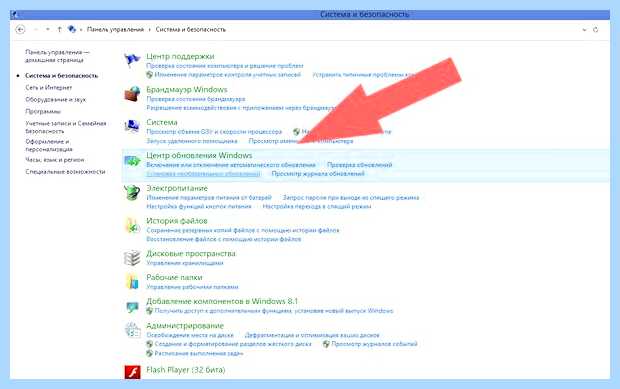Expand the recent locations dropdown arrow

point(47,29)
